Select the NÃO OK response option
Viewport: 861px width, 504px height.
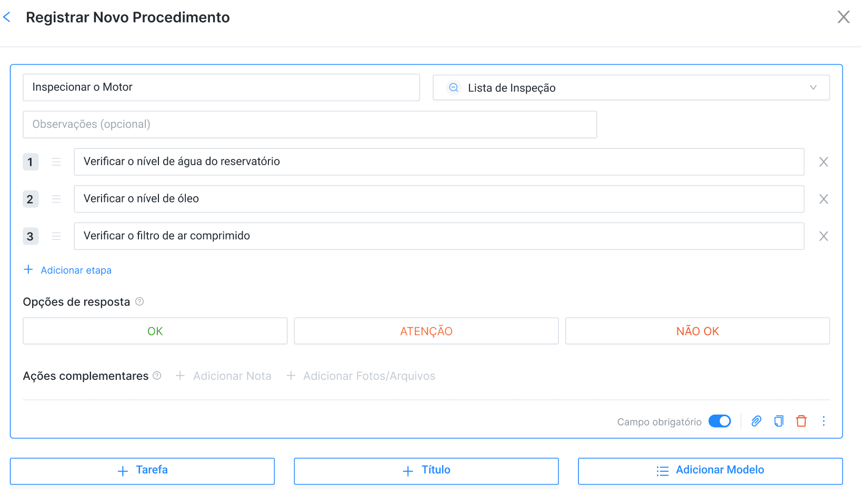[x=697, y=331]
